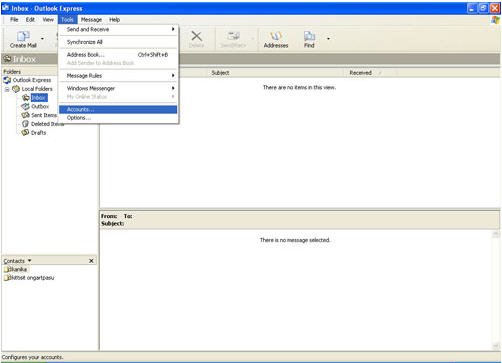Screen dimensions: 502x363
Task: Click the Inbox banner title
Action: pyautogui.click(x=24, y=59)
